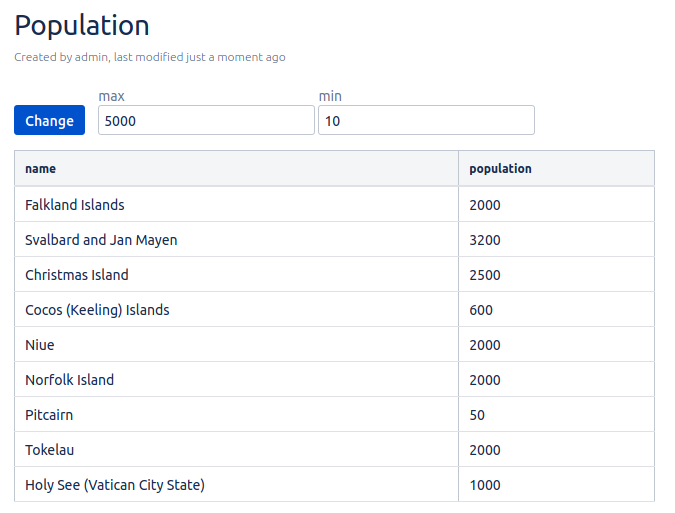Click the Pitcairn name cell
675x513 pixels.
pyautogui.click(x=49, y=415)
